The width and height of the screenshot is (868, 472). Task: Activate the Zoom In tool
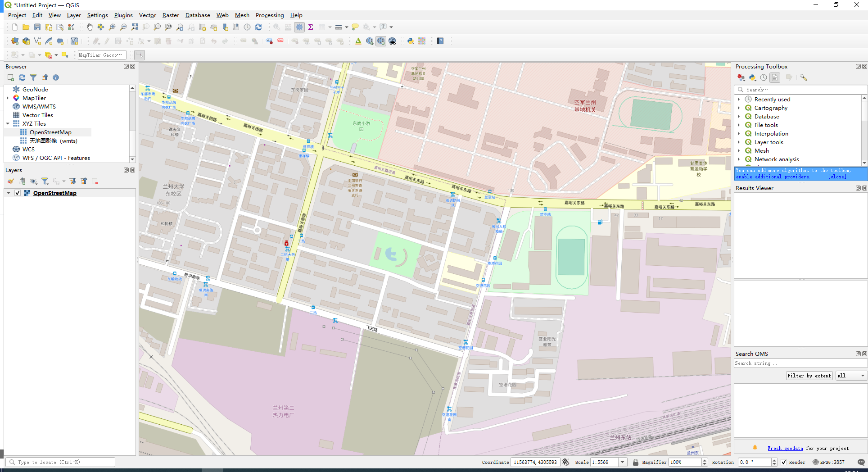(x=112, y=27)
